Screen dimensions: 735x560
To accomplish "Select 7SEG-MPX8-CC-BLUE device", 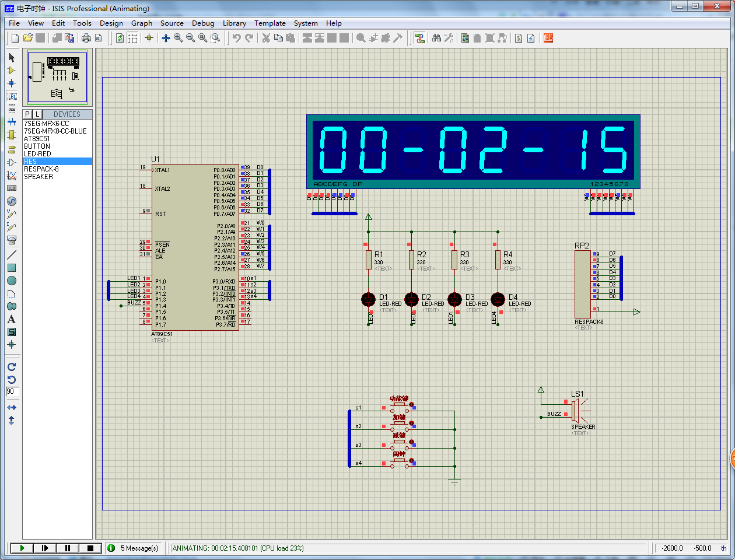I will pos(55,131).
